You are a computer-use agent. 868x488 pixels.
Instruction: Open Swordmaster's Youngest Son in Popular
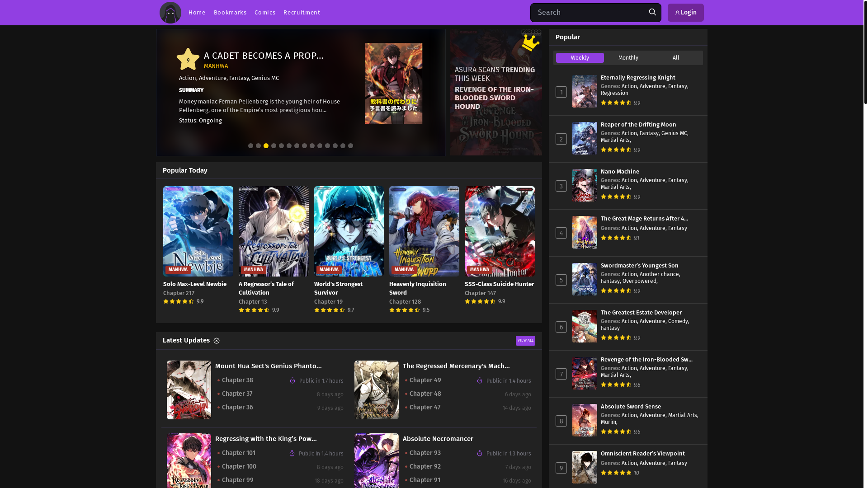coord(639,266)
